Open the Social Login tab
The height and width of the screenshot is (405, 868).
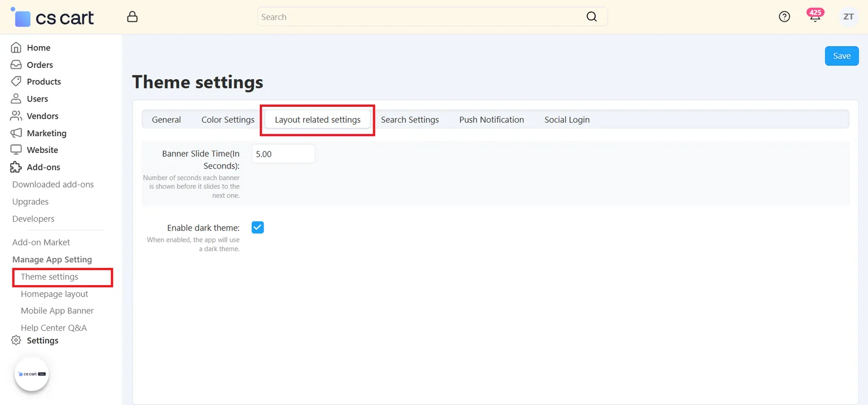[x=567, y=120]
